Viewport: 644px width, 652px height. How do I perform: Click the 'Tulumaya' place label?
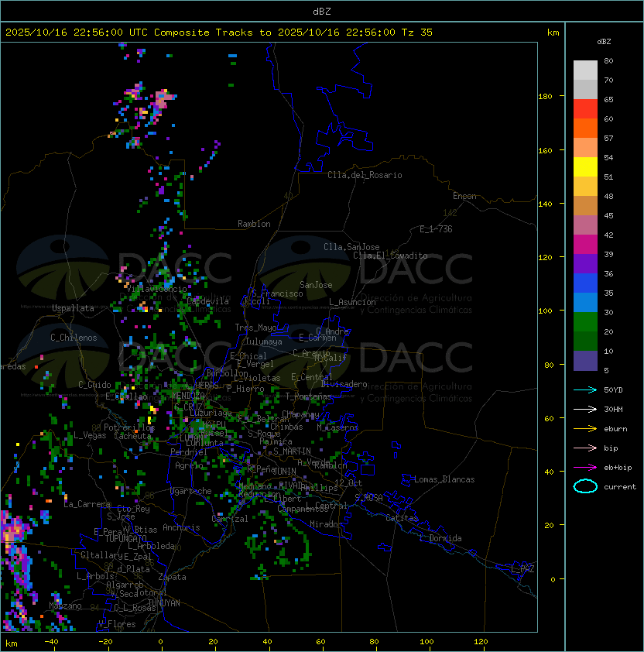pyautogui.click(x=264, y=341)
